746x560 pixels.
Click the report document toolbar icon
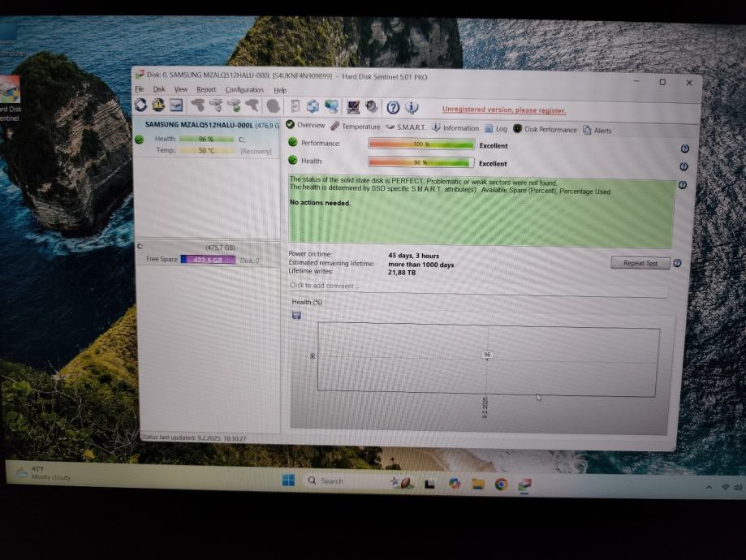coord(295,106)
